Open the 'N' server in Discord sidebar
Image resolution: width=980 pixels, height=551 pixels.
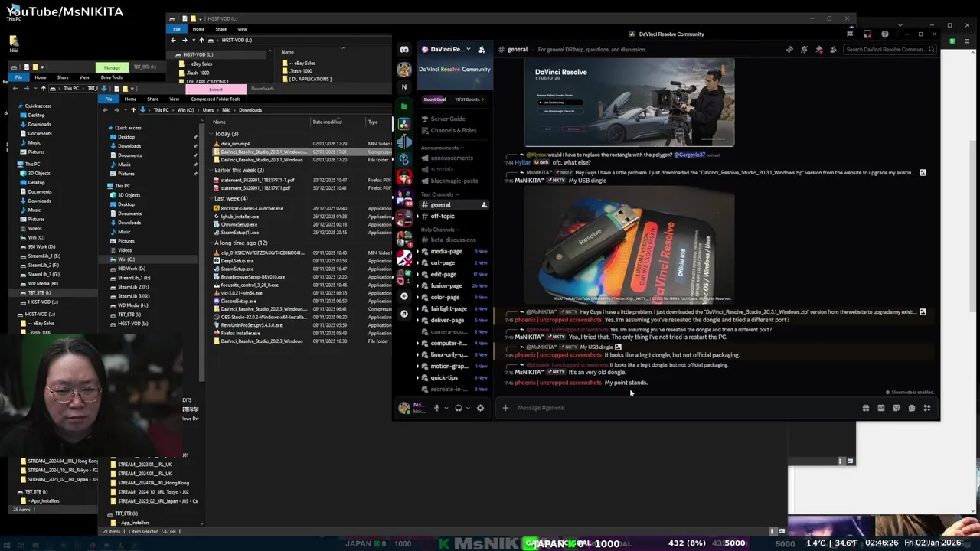coord(403,86)
